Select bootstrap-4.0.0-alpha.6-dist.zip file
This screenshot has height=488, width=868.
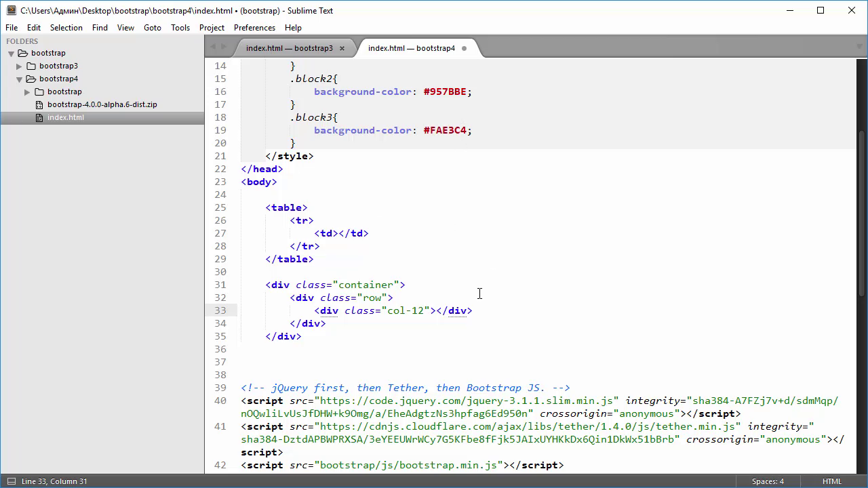click(102, 104)
